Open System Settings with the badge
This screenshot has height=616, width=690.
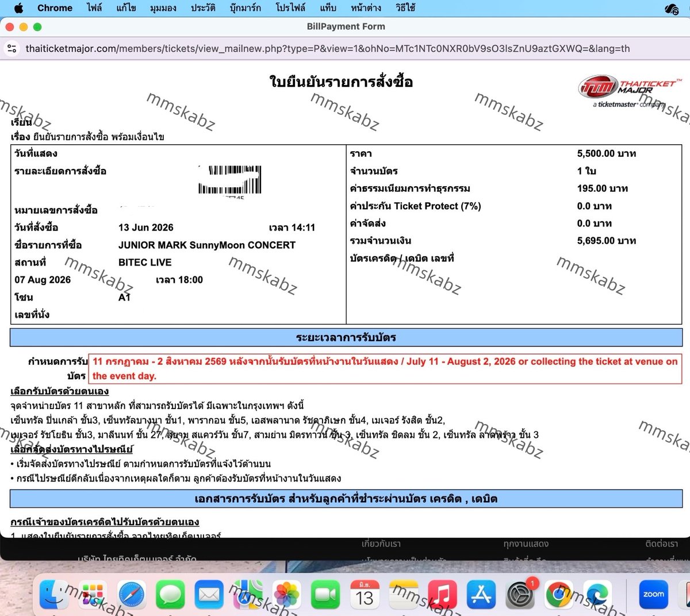[x=520, y=594]
